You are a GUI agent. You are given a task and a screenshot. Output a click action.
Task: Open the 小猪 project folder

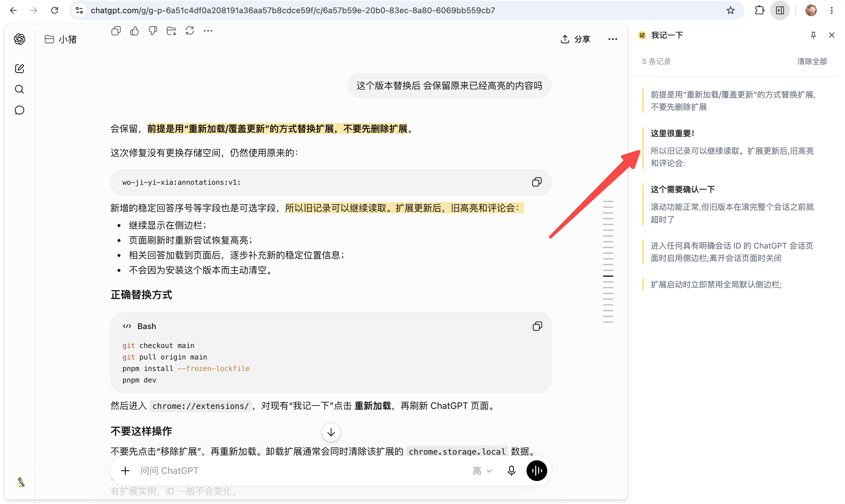point(61,39)
